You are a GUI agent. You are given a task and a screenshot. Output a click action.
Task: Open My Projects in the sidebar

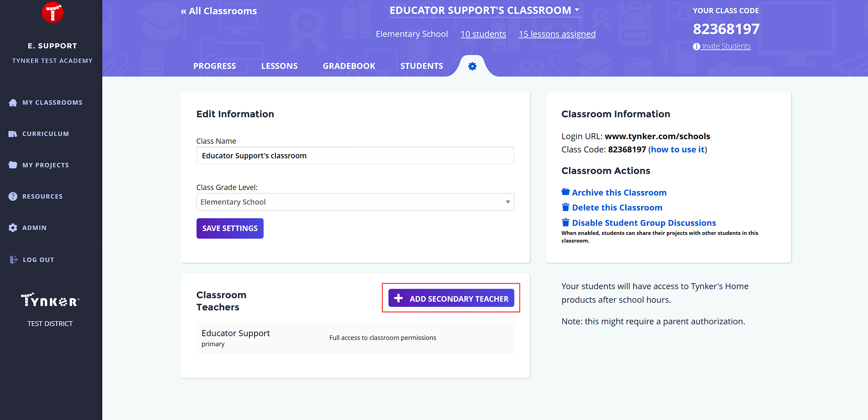(x=46, y=165)
